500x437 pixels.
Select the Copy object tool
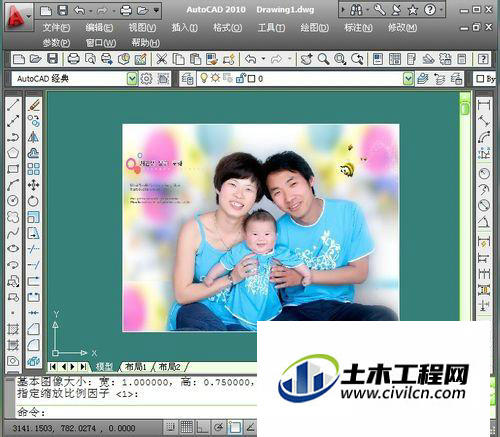(34, 121)
